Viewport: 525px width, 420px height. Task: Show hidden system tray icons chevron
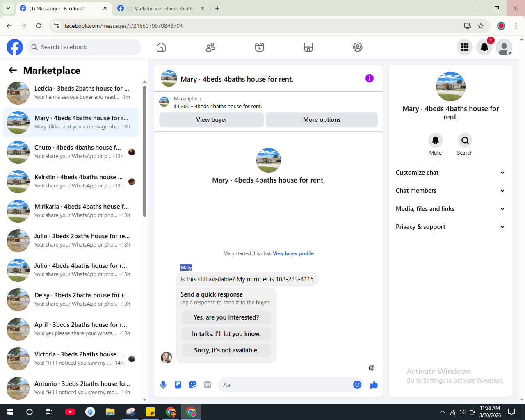click(x=442, y=412)
